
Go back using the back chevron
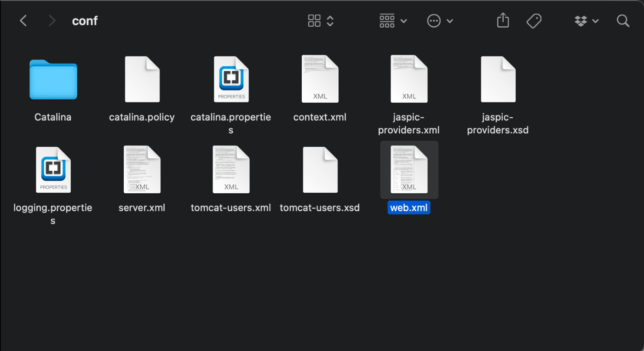[23, 21]
